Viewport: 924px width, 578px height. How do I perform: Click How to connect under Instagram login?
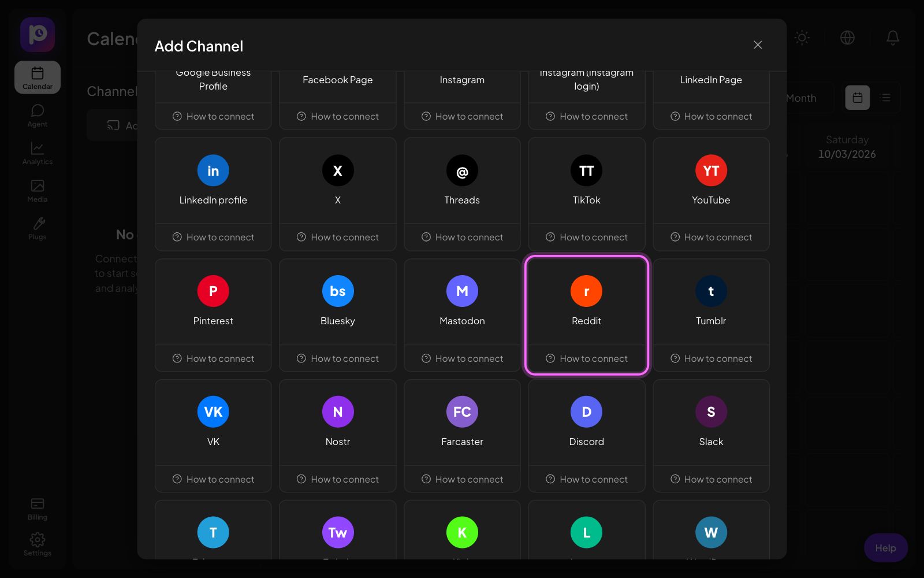(587, 116)
